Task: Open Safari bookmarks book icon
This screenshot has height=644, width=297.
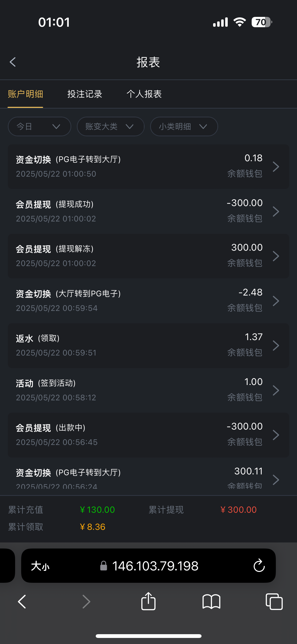Action: pyautogui.click(x=211, y=602)
